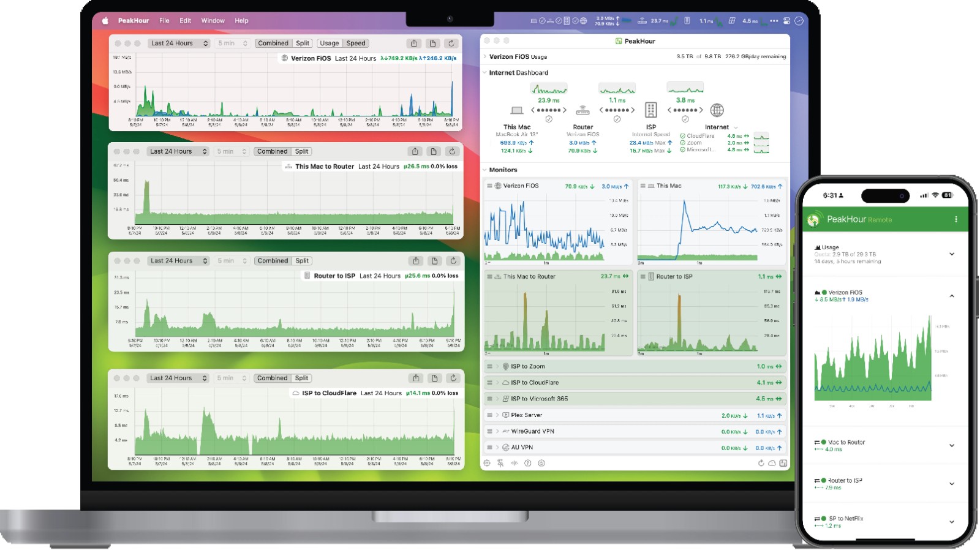This screenshot has width=980, height=550.
Task: Click copy icon in This Mac to Router window
Action: pos(434,151)
